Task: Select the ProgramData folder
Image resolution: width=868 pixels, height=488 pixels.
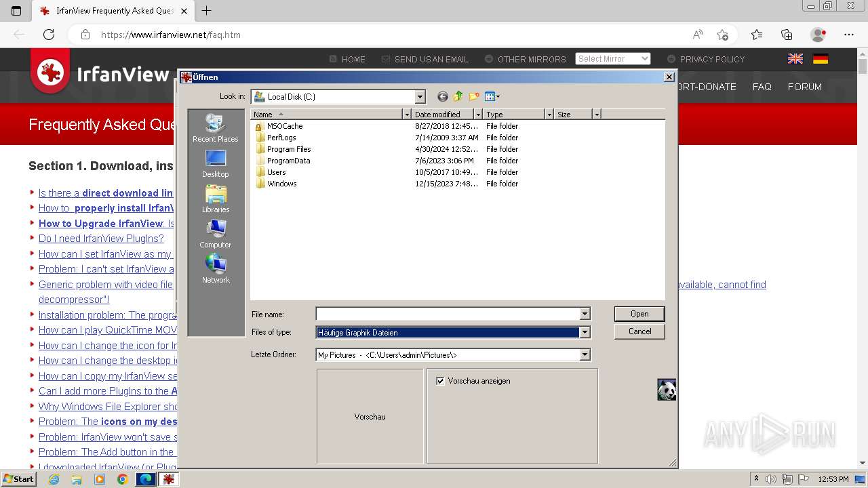Action: 288,161
